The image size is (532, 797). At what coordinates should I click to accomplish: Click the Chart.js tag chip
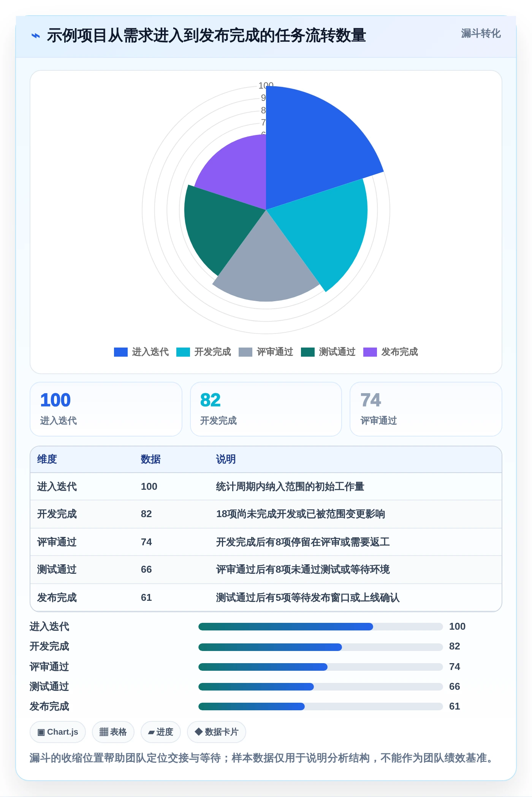58,732
